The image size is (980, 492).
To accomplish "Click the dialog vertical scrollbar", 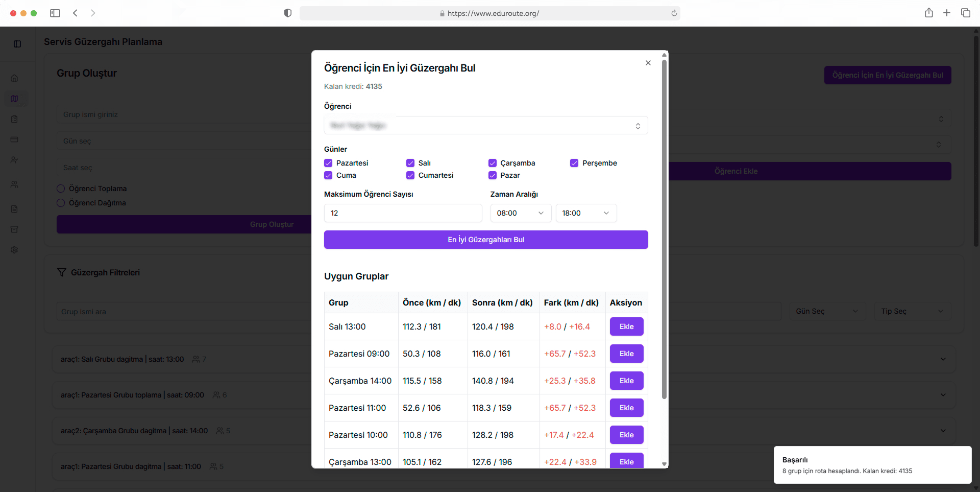I will click(x=664, y=229).
